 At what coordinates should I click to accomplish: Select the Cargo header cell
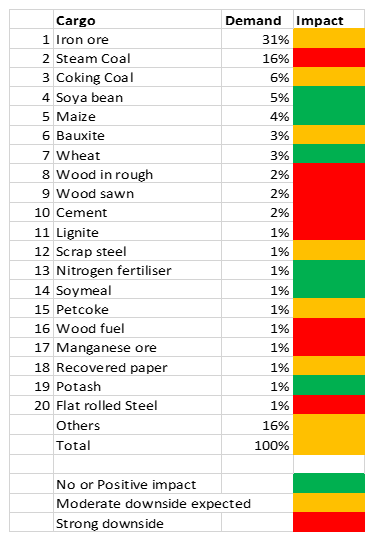(137, 20)
